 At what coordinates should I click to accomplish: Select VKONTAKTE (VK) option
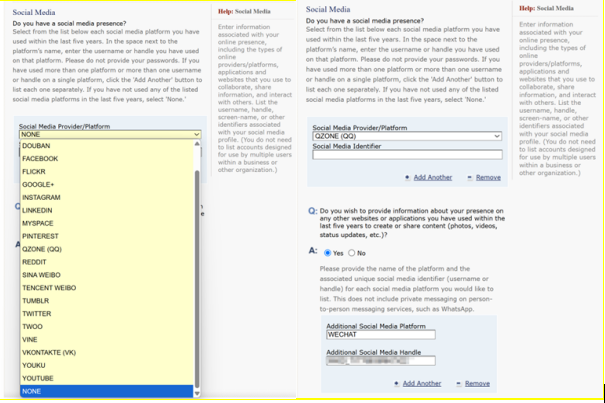coord(107,353)
